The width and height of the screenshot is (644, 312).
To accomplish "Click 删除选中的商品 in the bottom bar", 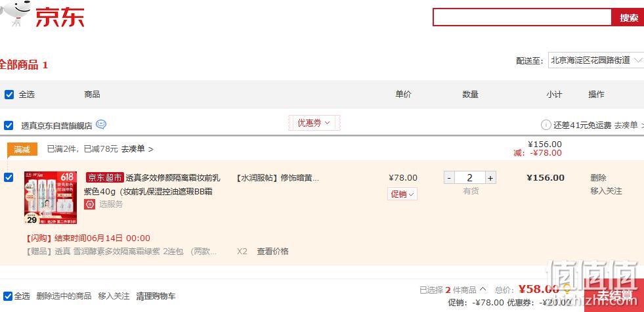I will tap(64, 296).
